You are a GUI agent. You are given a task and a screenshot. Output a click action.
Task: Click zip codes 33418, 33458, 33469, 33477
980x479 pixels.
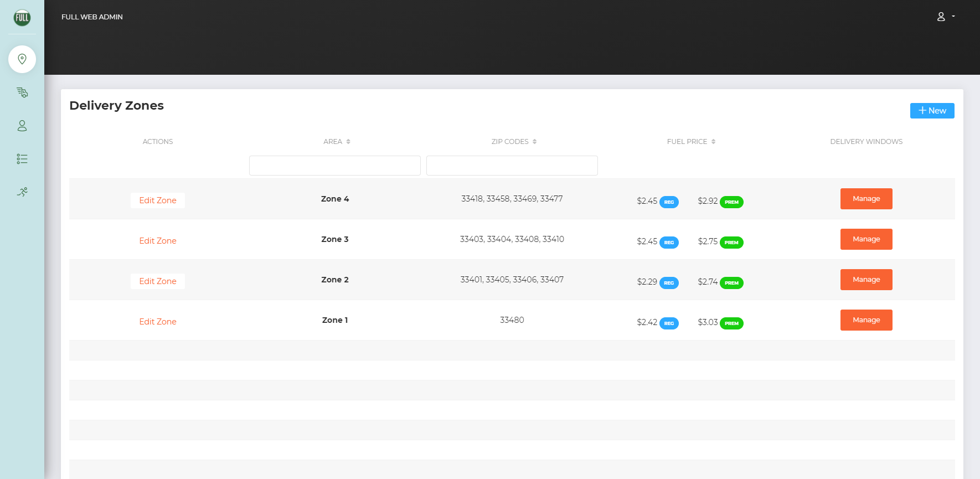(512, 199)
